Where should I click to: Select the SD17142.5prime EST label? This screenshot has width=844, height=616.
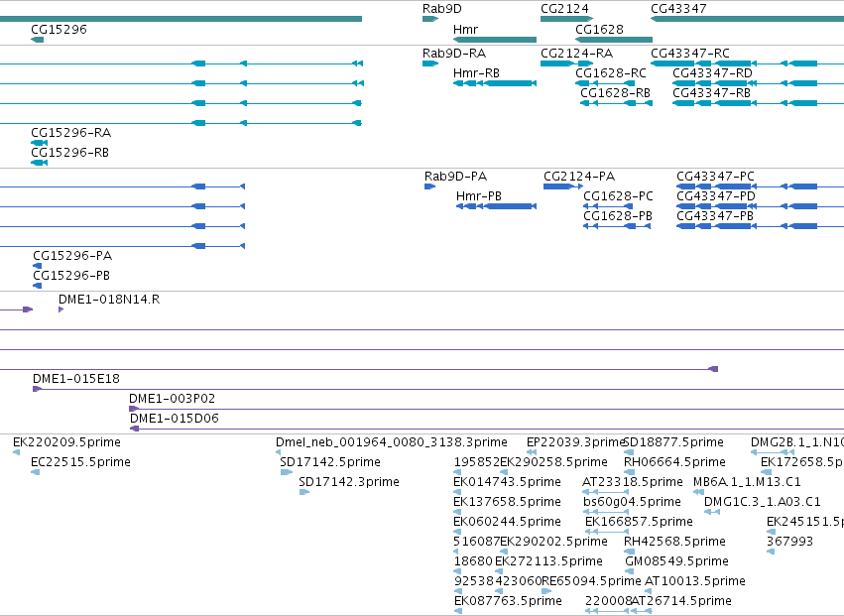[330, 462]
